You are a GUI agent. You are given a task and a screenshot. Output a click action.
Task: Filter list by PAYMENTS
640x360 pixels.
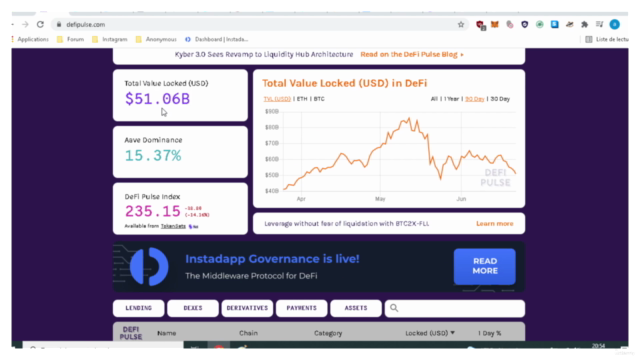(x=301, y=308)
